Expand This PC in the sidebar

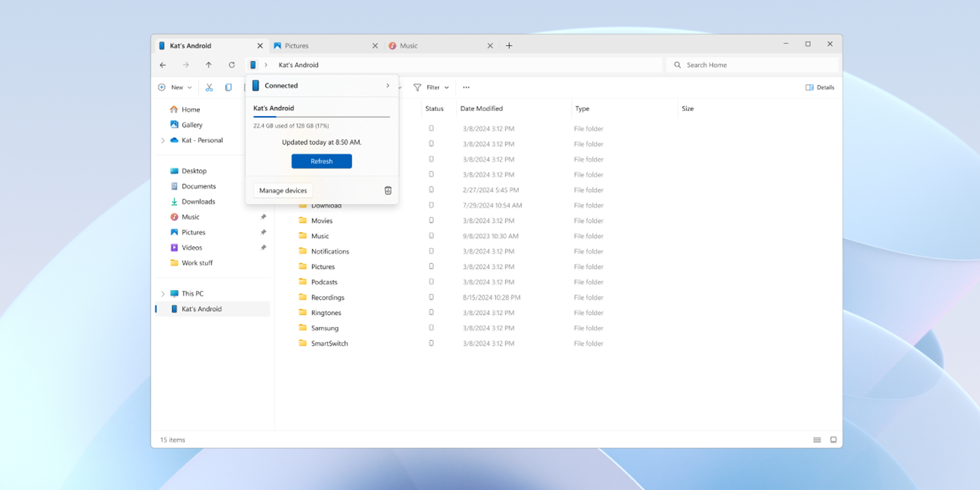(x=162, y=293)
